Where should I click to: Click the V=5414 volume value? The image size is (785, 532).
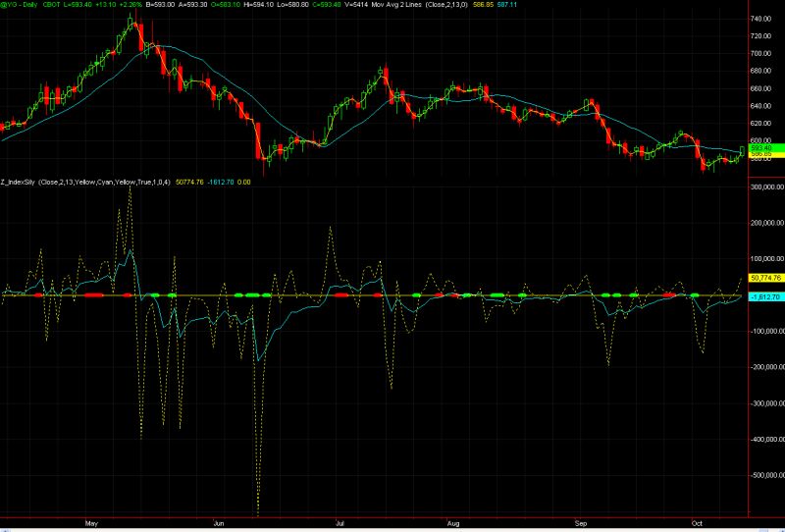pos(356,5)
